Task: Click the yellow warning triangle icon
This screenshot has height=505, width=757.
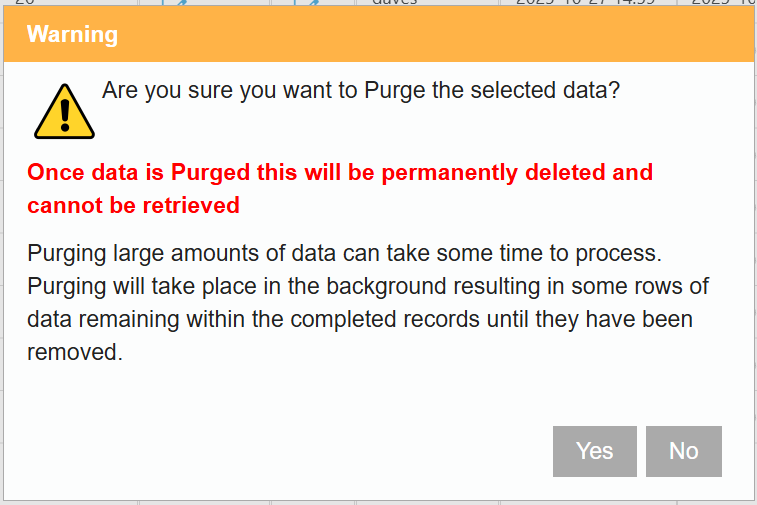Action: coord(64,111)
